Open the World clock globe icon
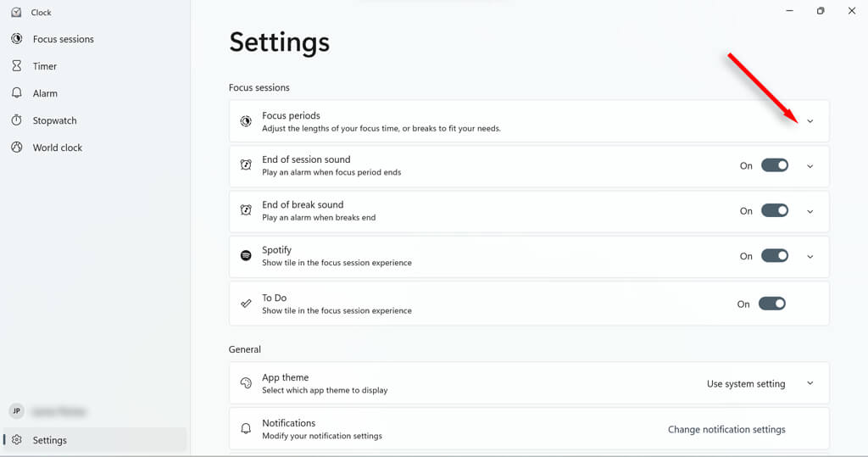Screen dimensions: 868x457 (x=16, y=148)
